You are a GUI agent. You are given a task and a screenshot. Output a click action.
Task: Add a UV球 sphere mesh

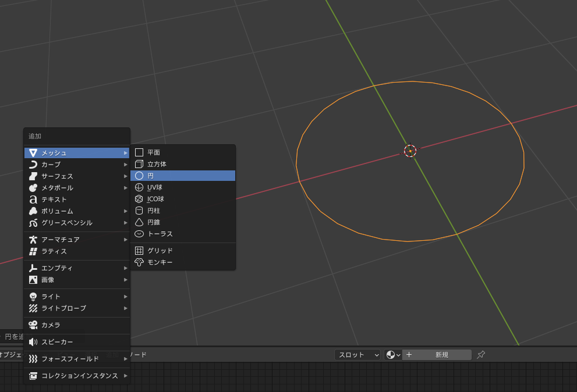pos(183,187)
